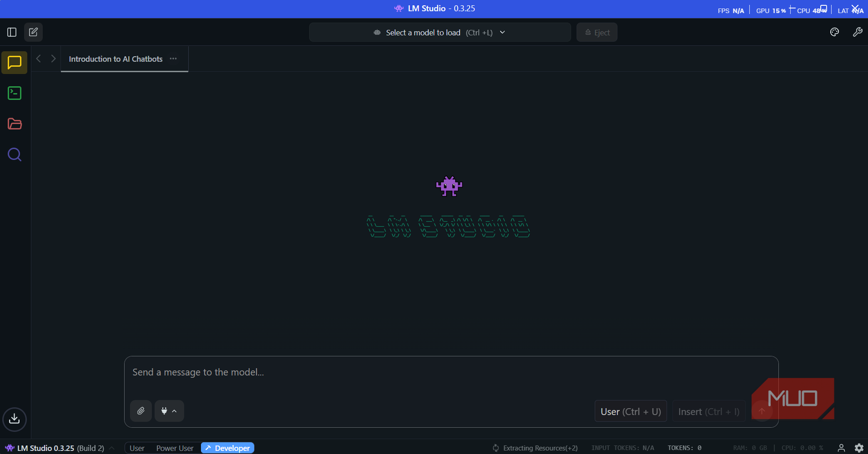Viewport: 868px width, 454px height.
Task: Click the CPU: 0.00 % status text
Action: point(802,448)
